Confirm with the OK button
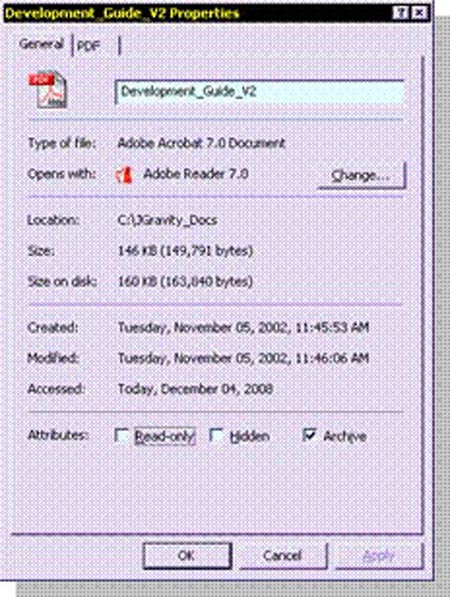 click(187, 555)
